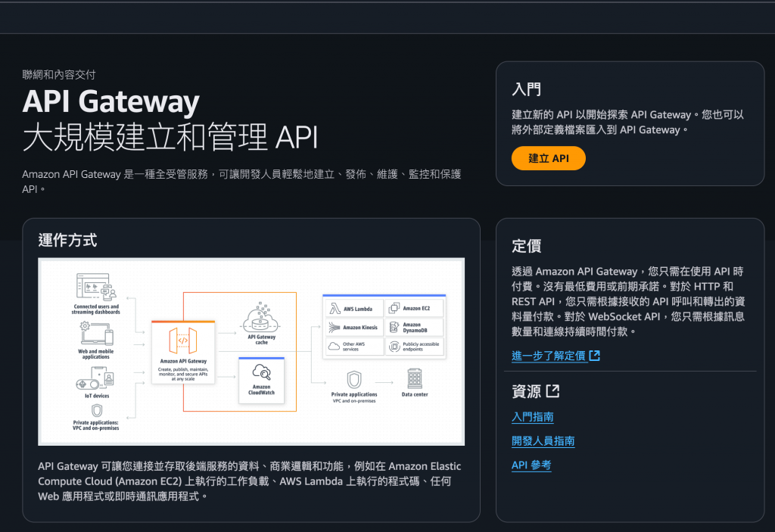Click Connected users and streaming dashboards icon
775x532 pixels.
click(96, 287)
